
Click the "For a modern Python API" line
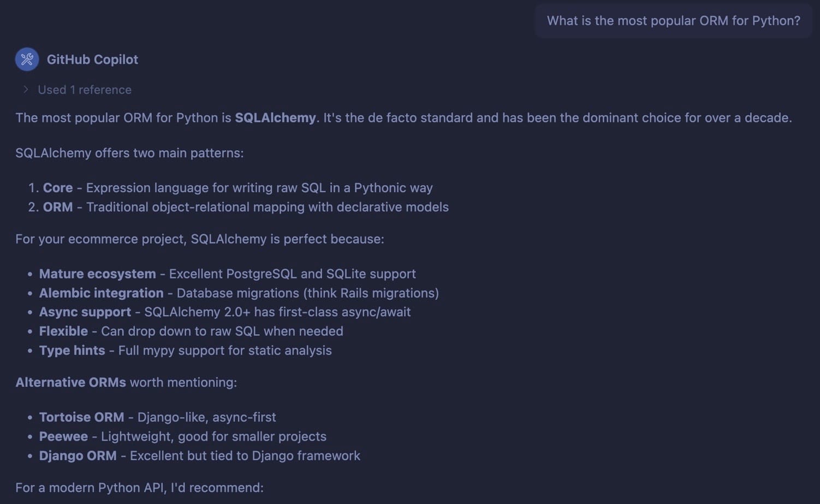pyautogui.click(x=139, y=487)
